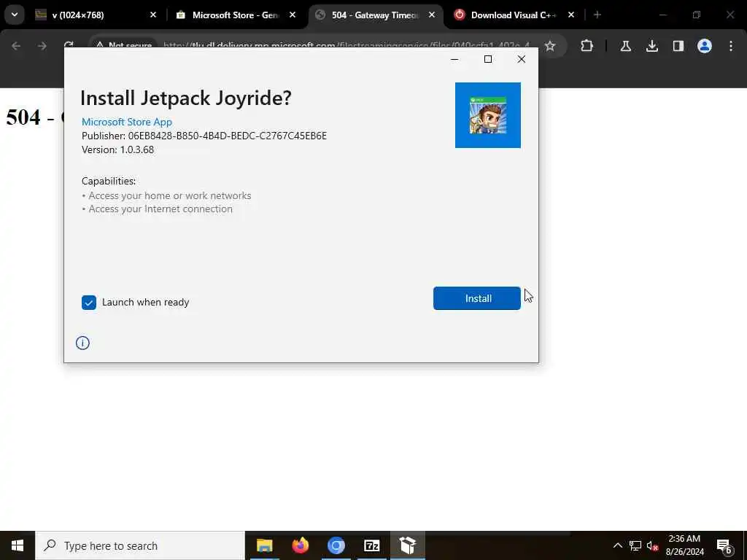The image size is (747, 560).
Task: Open Firefox from taskbar
Action: point(300,545)
